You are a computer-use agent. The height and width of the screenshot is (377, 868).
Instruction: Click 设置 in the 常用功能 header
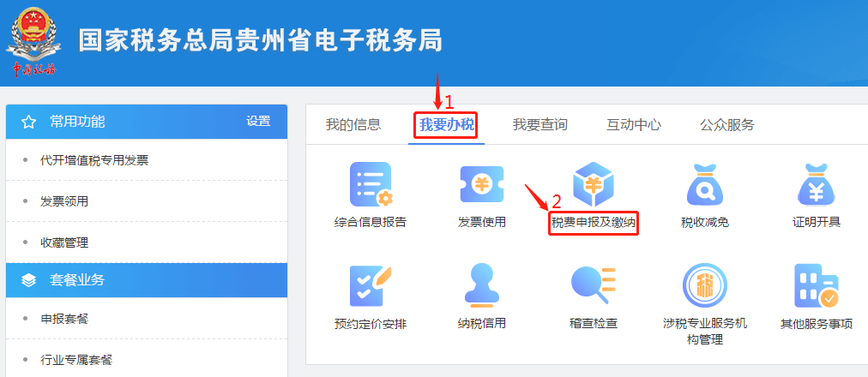258,122
